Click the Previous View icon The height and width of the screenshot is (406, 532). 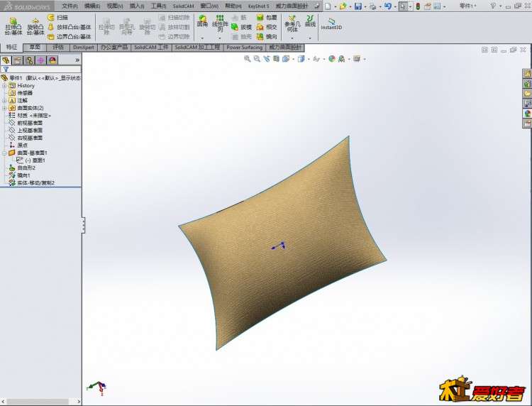coord(267,59)
